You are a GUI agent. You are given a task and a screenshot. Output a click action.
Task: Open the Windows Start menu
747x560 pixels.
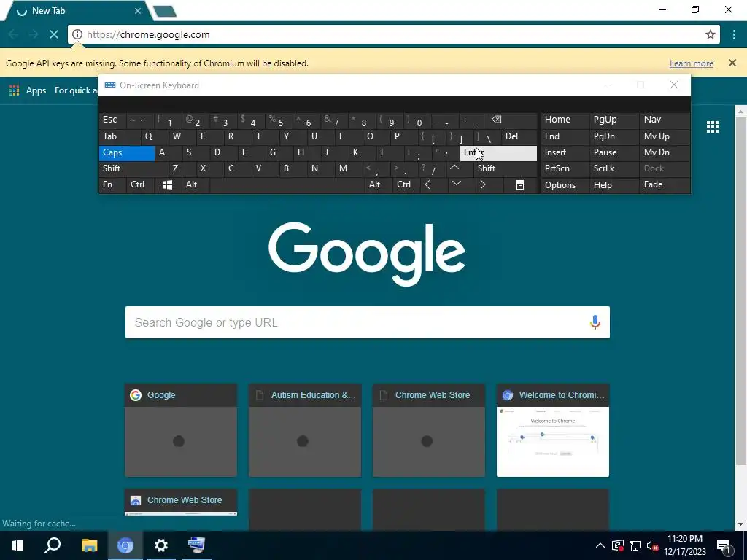click(x=18, y=545)
